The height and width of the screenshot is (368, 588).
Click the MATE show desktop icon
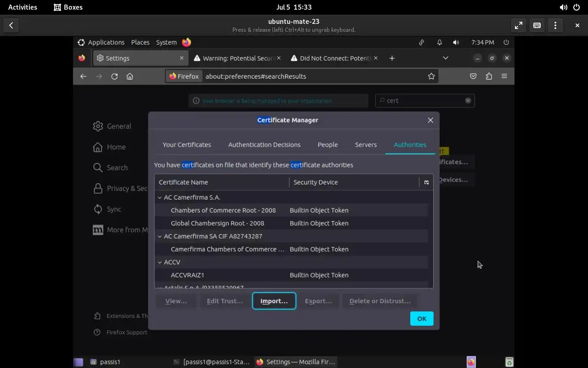click(79, 362)
